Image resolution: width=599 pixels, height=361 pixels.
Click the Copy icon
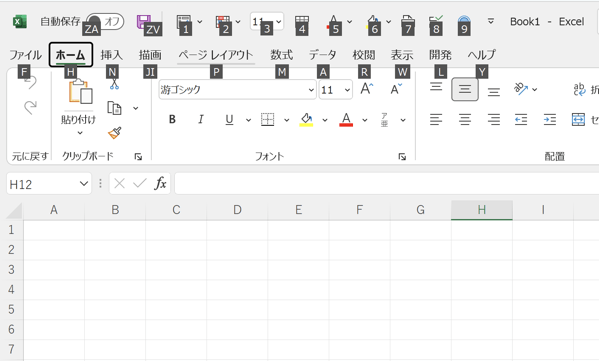(114, 108)
